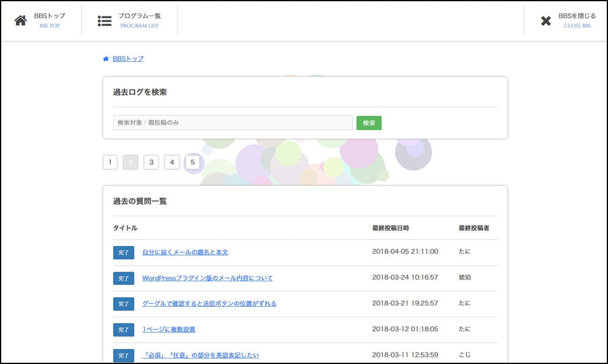Viewport: 608px width, 364px height.
Task: Click date 2018-03-21 19:25:57
Action: pos(405,303)
